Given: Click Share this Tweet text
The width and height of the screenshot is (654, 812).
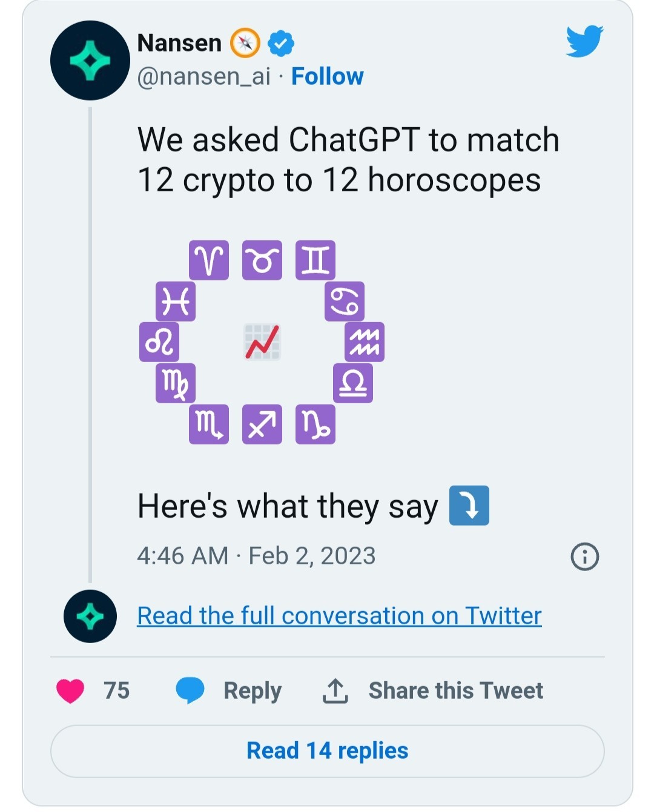Looking at the screenshot, I should pos(456,690).
